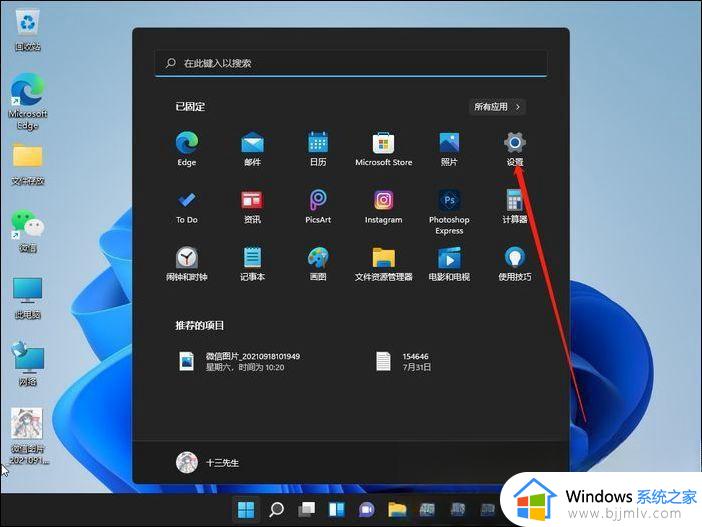Open the 日历 calendar app
Viewport: 702px width, 527px height.
(318, 149)
